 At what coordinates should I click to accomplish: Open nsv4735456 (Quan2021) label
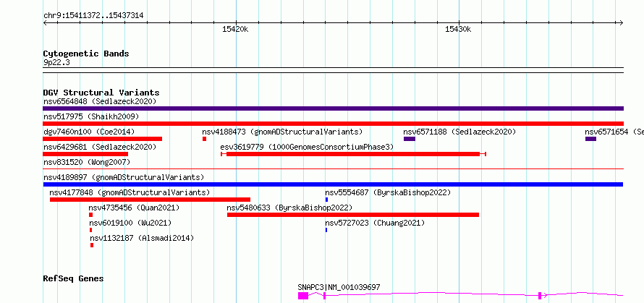[134, 208]
